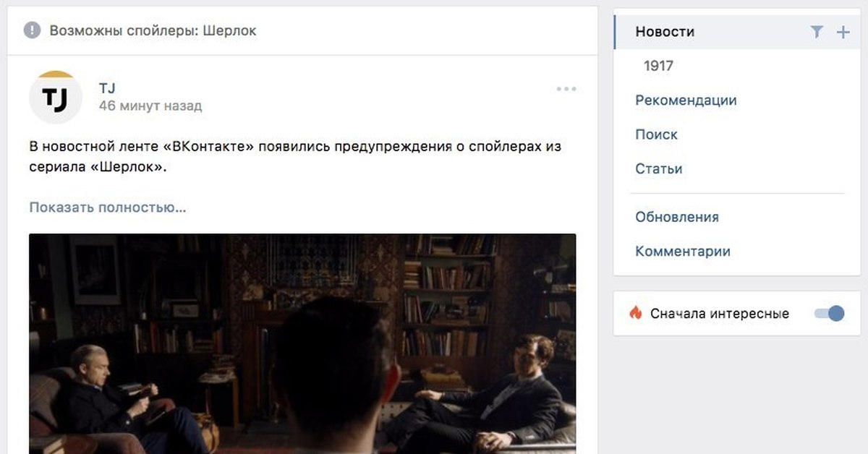Click the Сначала интересные label
This screenshot has height=454, width=868.
[719, 314]
